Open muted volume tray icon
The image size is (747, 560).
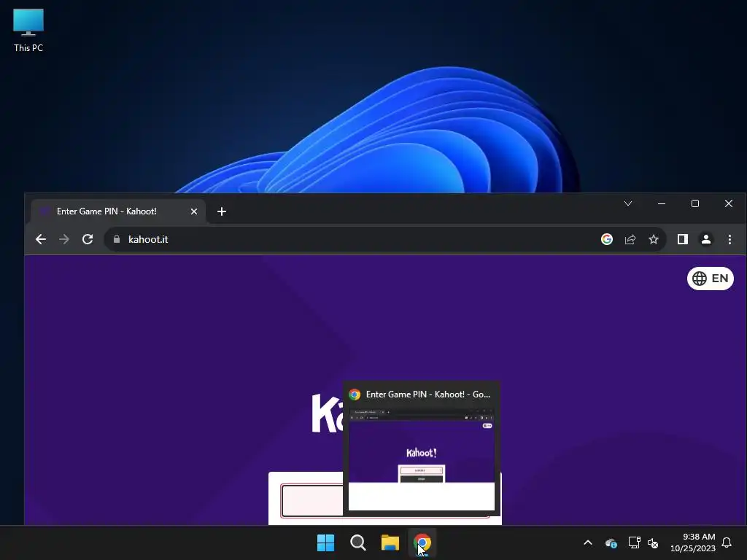[653, 542]
